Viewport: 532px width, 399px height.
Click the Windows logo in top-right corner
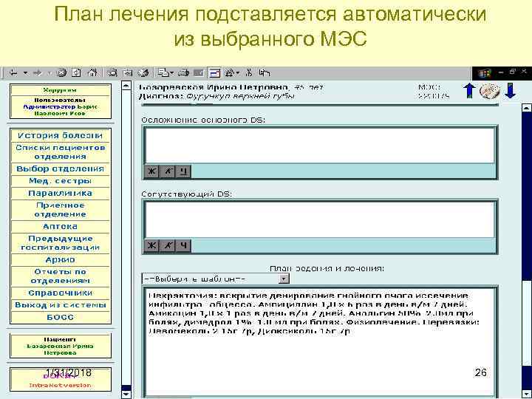point(484,73)
